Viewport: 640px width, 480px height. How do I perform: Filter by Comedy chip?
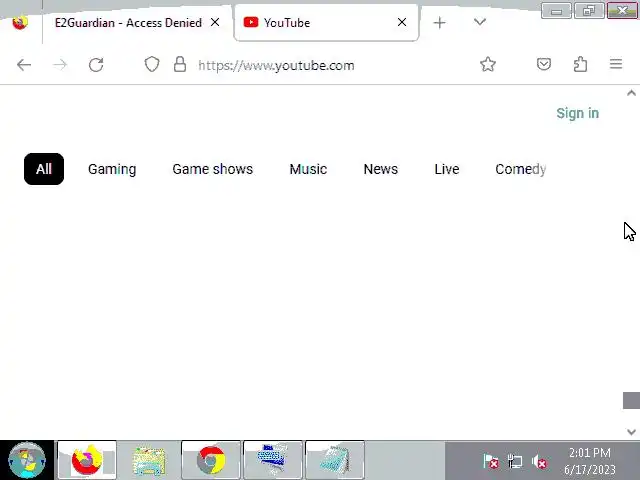point(520,169)
